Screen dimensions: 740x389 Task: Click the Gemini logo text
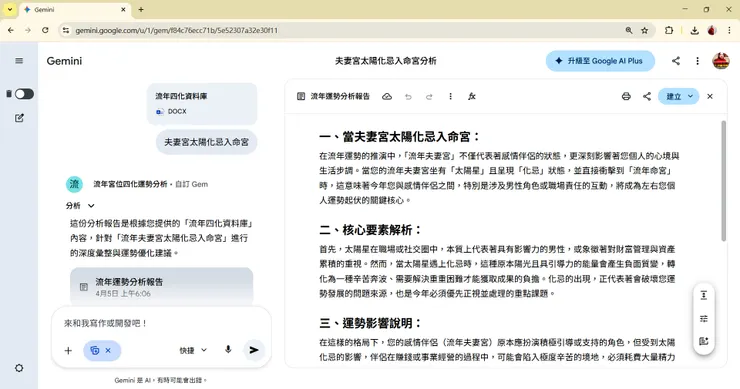[64, 61]
